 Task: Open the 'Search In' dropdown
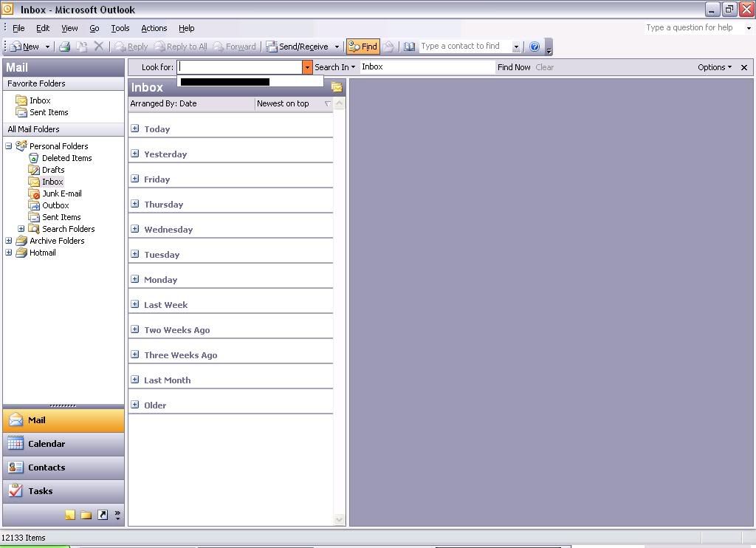[334, 67]
